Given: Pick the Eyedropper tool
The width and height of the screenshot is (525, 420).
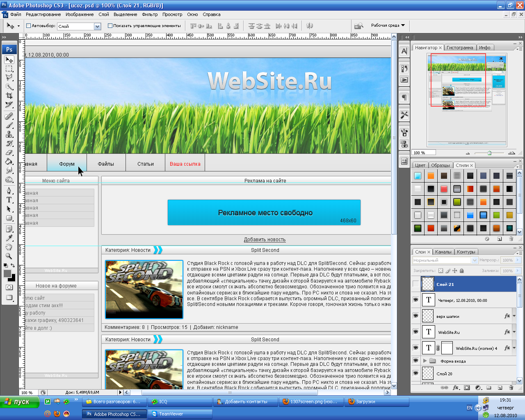Looking at the screenshot, I should tap(9, 238).
